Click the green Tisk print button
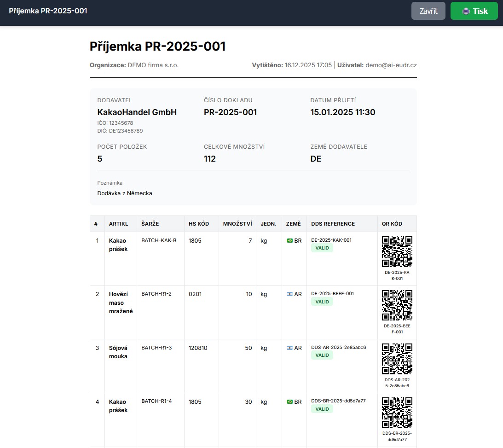Viewport: 503px width, 448px height. coord(474,11)
